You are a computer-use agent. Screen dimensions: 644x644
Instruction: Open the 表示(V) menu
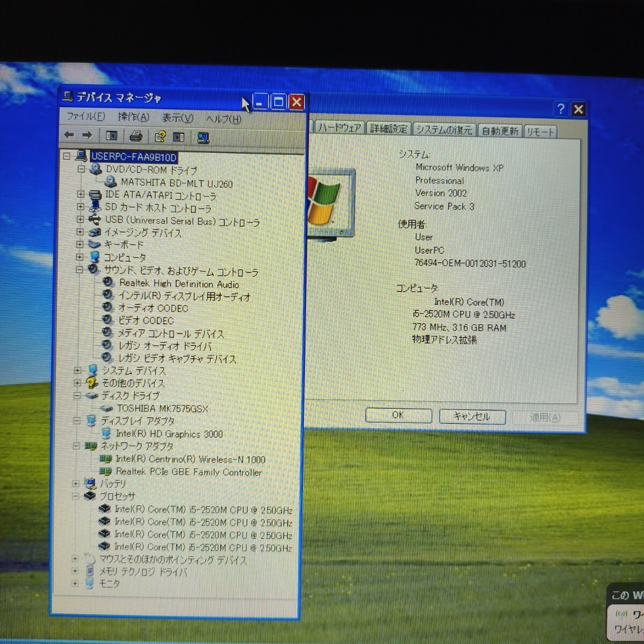coord(178,118)
